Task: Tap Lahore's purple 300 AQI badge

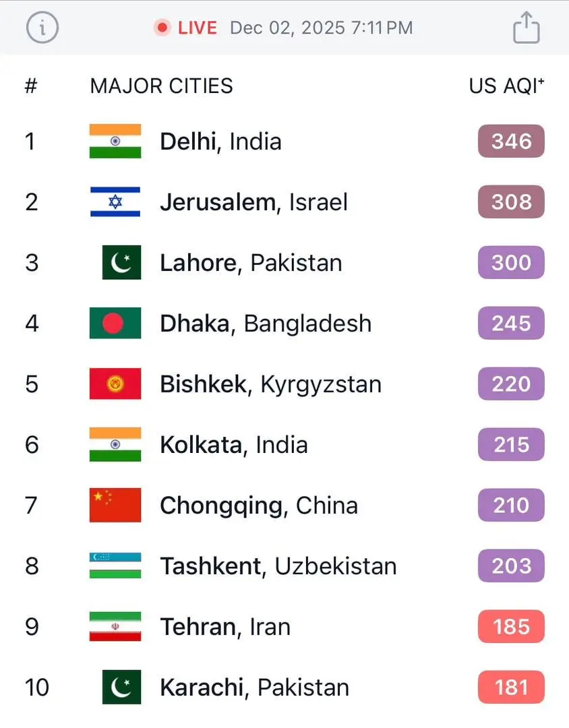Action: pos(511,263)
